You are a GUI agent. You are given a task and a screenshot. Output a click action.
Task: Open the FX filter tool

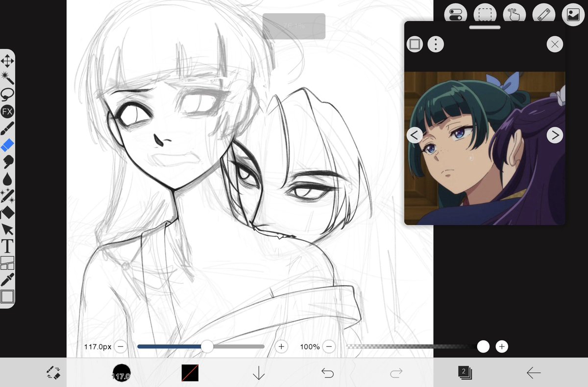pos(7,111)
